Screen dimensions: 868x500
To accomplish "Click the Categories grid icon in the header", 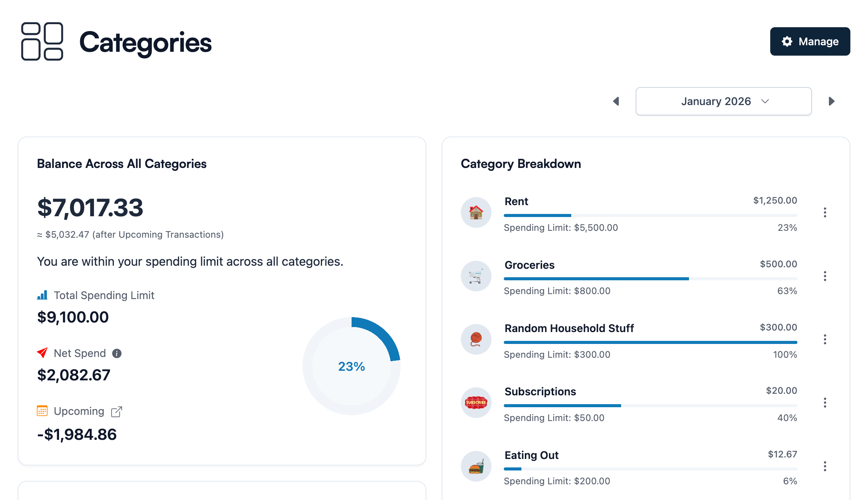I will pos(42,42).
